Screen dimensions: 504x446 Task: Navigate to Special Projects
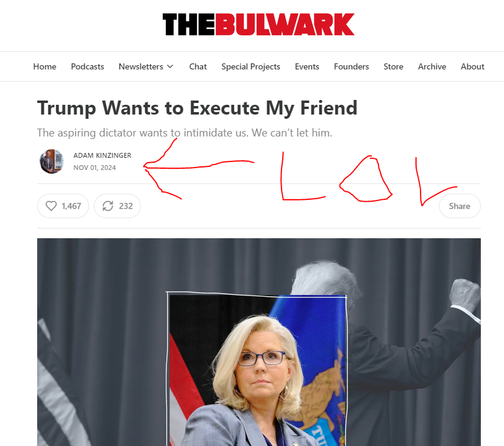pyautogui.click(x=250, y=67)
